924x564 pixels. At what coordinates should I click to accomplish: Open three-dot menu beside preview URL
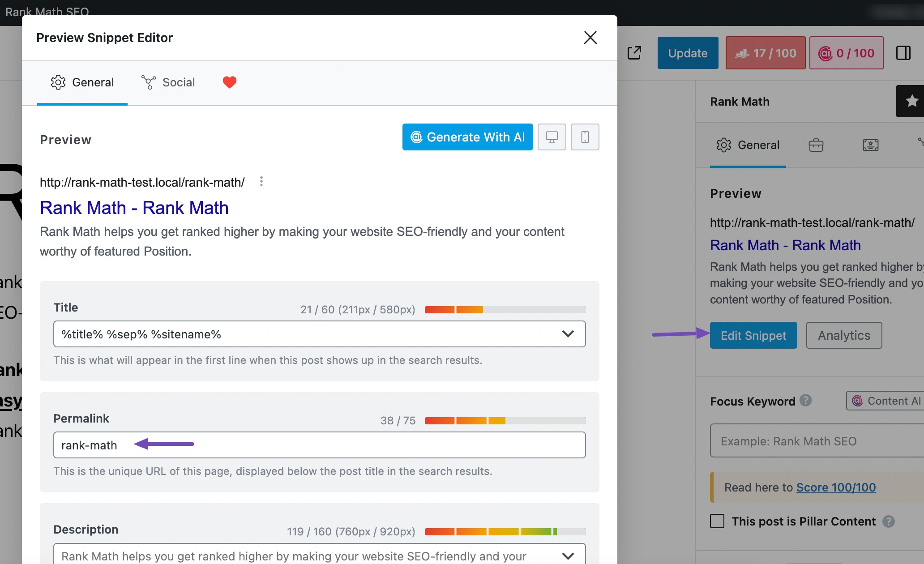tap(261, 182)
